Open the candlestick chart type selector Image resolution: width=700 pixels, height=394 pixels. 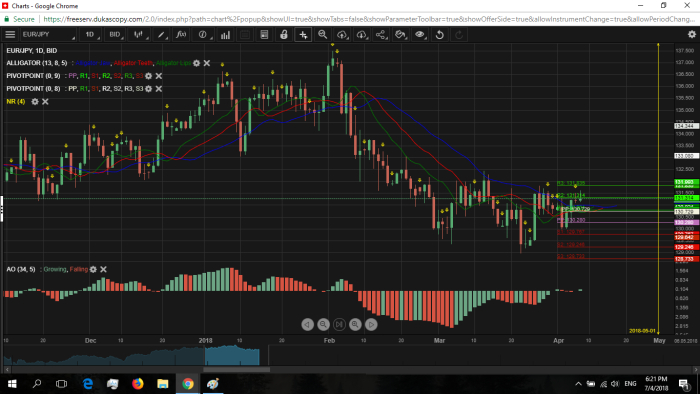coord(139,34)
